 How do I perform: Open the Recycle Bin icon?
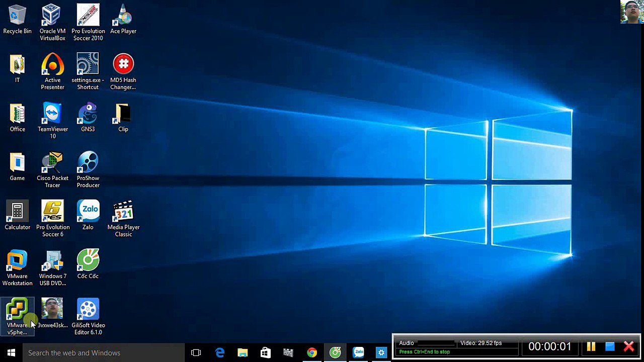17,20
